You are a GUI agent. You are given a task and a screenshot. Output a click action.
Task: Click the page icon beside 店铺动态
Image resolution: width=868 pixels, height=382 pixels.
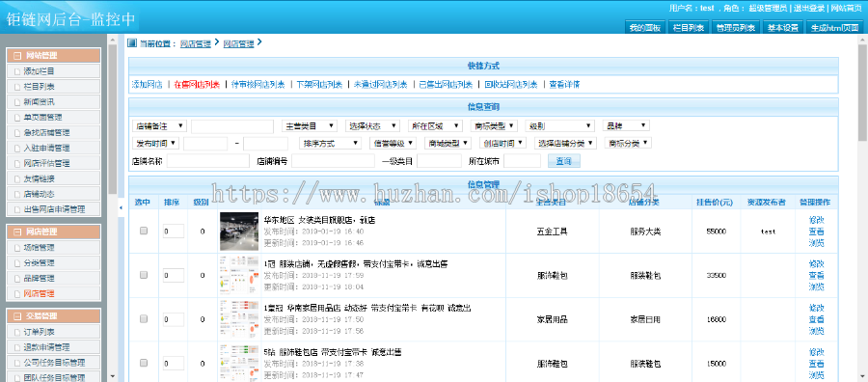coord(17,194)
